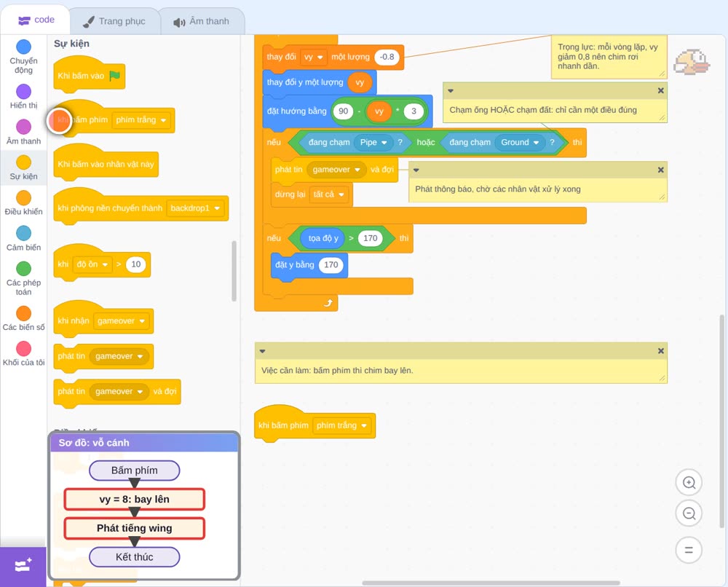Open the Điều khiển block category
The height and width of the screenshot is (587, 728).
(x=23, y=203)
